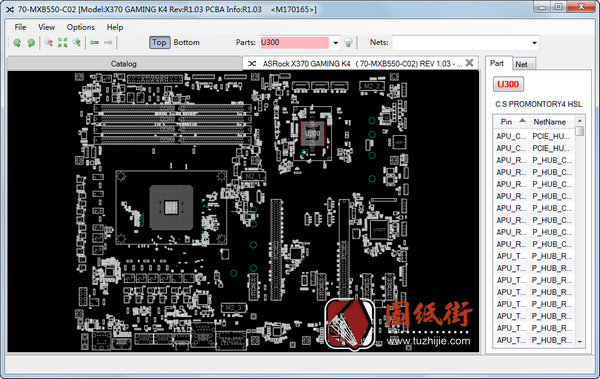
Task: Click the CPU socket in the board view
Action: pos(171,207)
